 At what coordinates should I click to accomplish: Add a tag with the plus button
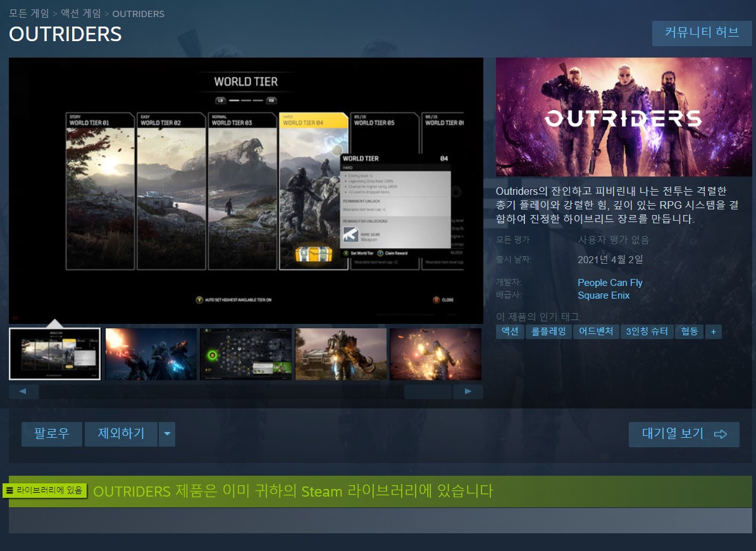(x=713, y=331)
